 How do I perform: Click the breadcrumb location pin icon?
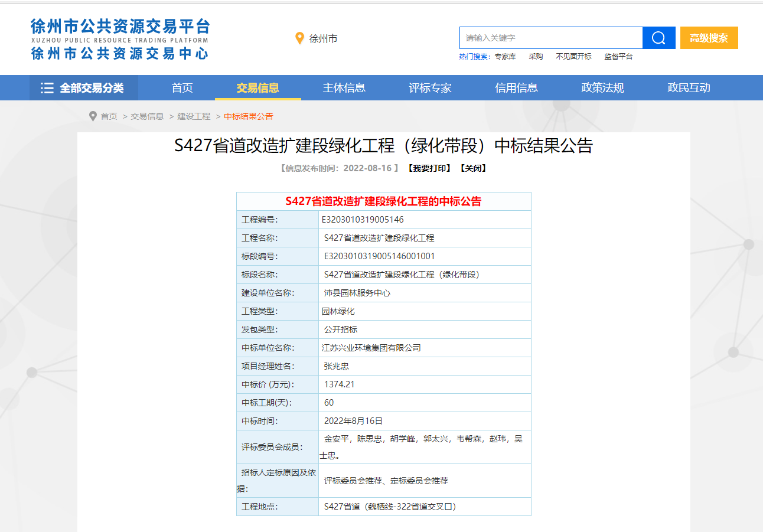click(x=93, y=116)
